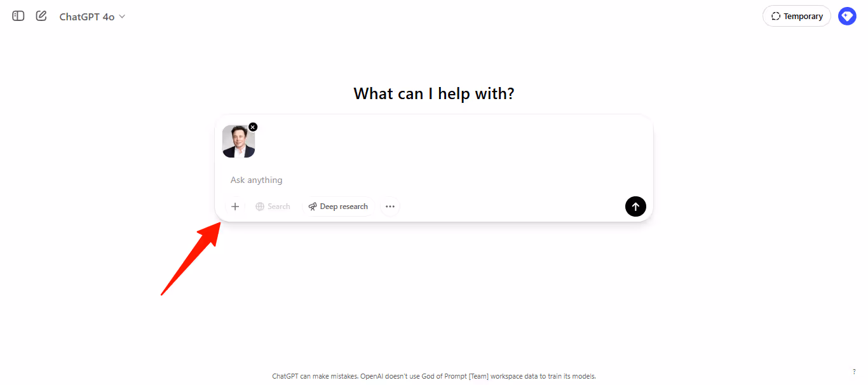This screenshot has height=385, width=868.
Task: Open the sidebar panel
Action: (x=18, y=16)
